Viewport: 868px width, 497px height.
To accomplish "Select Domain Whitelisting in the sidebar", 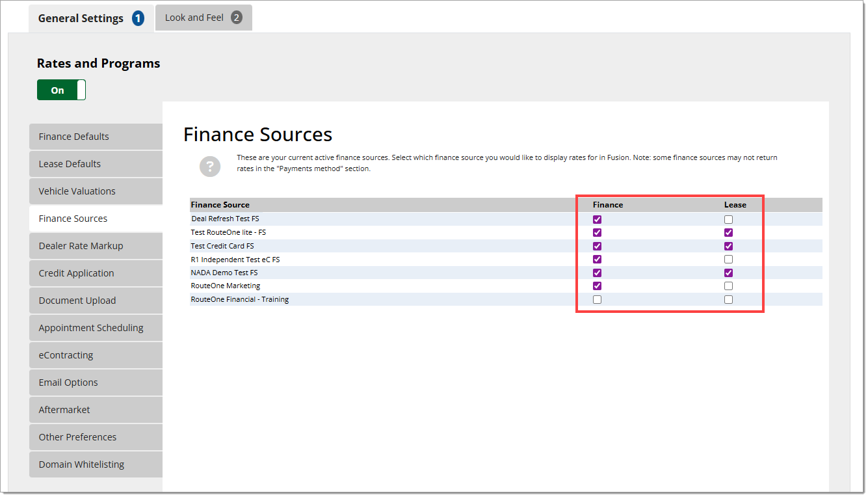I will pyautogui.click(x=96, y=464).
